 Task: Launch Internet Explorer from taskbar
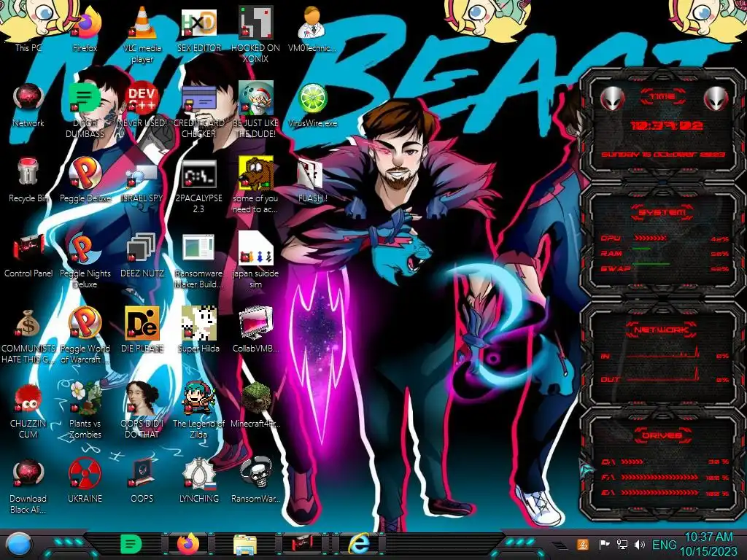[359, 544]
